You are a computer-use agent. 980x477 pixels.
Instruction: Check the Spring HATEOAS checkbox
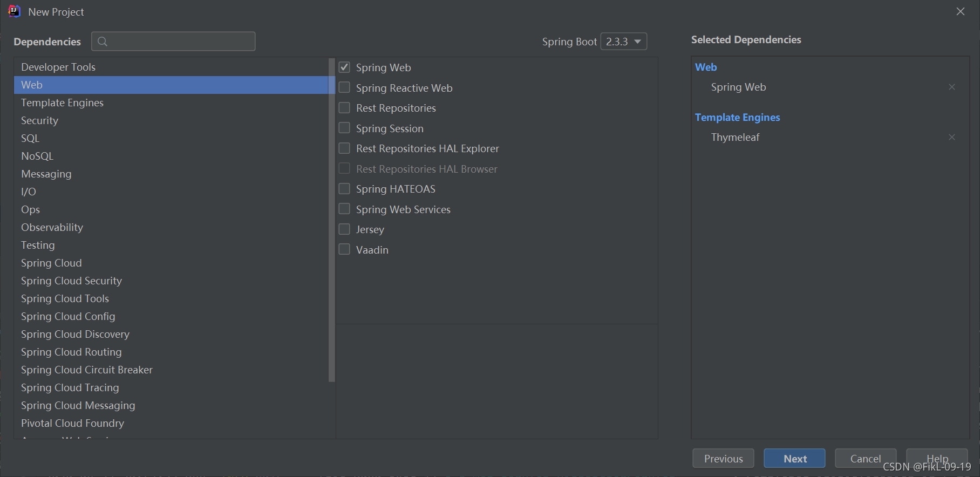coord(344,188)
